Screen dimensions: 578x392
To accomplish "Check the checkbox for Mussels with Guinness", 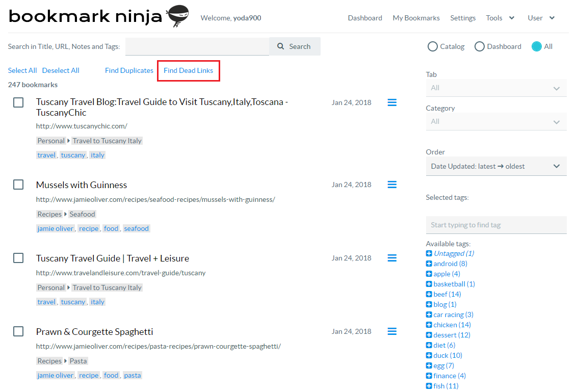I will pyautogui.click(x=18, y=184).
